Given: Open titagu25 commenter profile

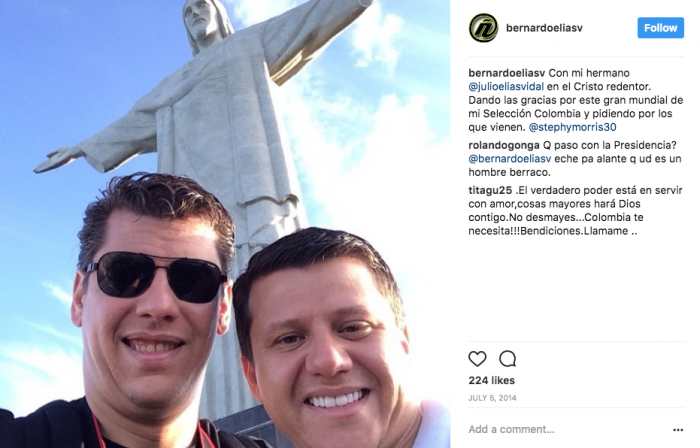Looking at the screenshot, I should (490, 191).
